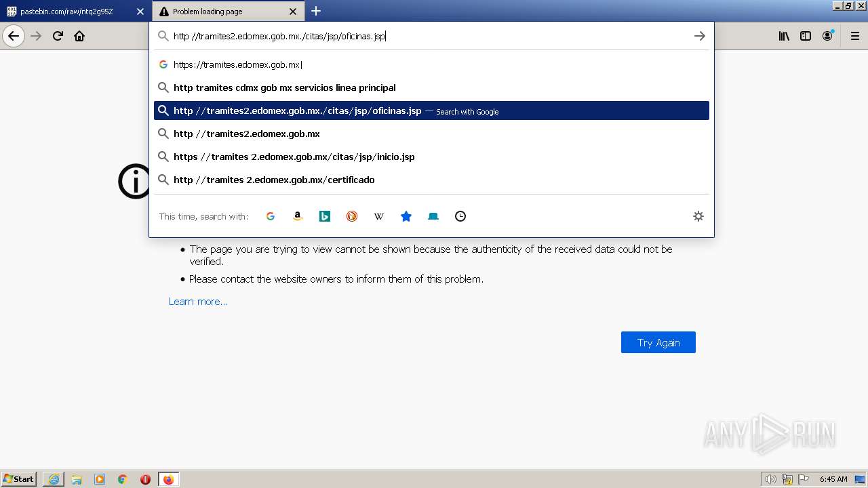
Task: Click the 6:45 AM system clock
Action: (833, 479)
